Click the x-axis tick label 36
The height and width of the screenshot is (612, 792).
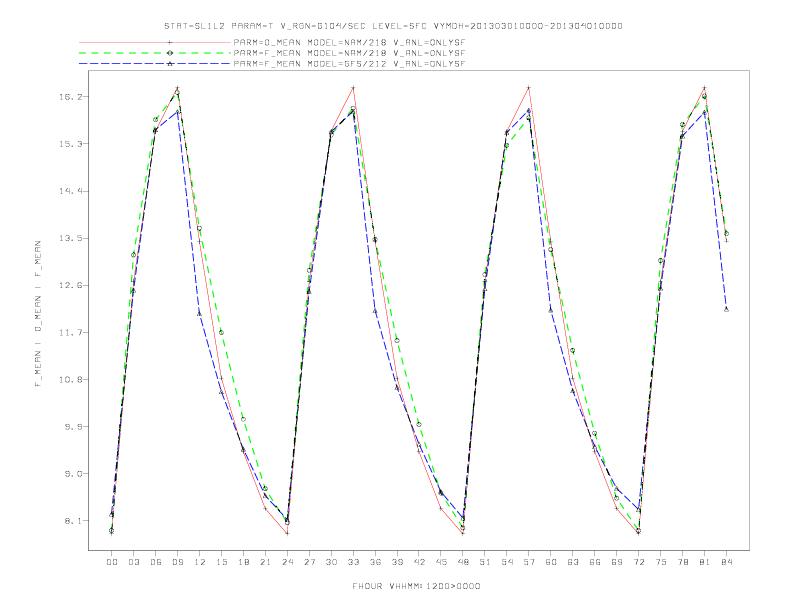click(x=375, y=562)
